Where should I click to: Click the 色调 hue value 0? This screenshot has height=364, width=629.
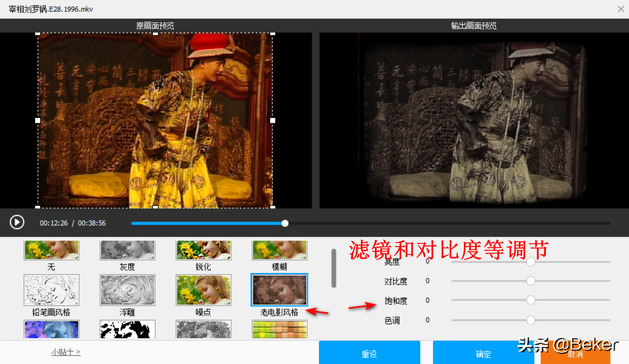point(428,320)
